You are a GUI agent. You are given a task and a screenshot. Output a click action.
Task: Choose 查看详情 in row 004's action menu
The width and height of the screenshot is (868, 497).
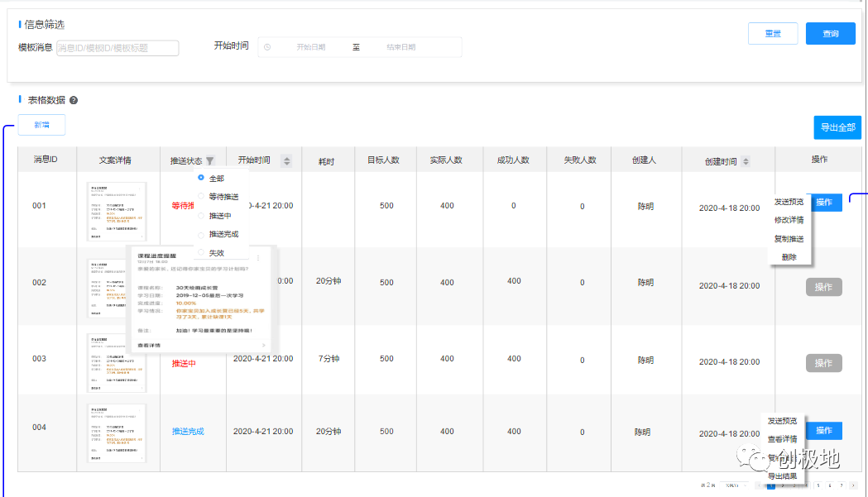tap(782, 439)
